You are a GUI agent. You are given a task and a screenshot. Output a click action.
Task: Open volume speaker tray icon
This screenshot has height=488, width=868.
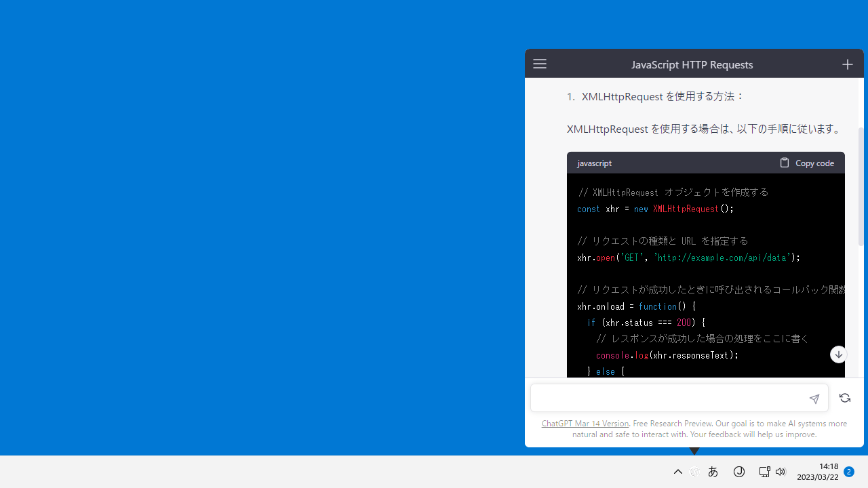(x=781, y=472)
